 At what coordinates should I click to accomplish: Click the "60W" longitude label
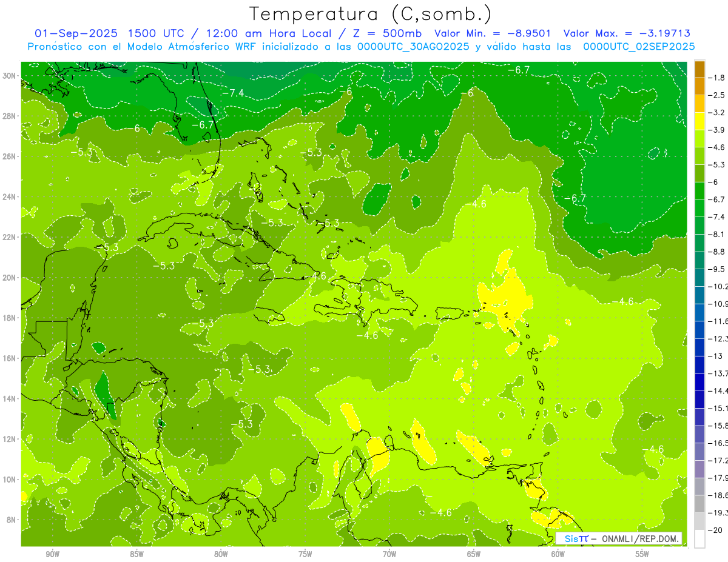558,554
